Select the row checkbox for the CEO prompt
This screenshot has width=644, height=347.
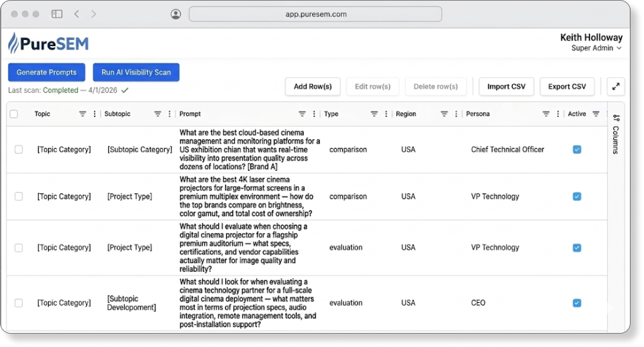coord(19,303)
